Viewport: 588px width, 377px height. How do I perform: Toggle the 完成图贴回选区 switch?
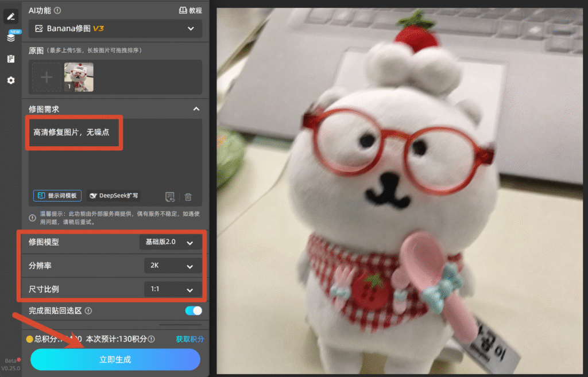click(194, 310)
